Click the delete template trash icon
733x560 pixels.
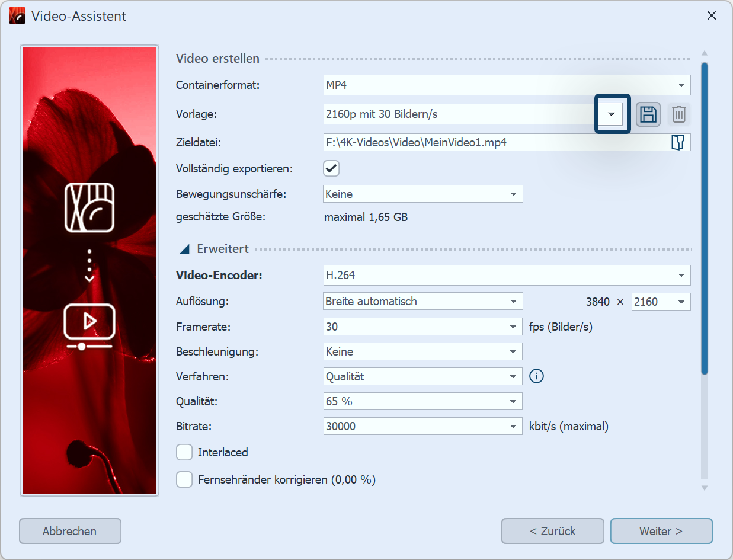click(679, 114)
